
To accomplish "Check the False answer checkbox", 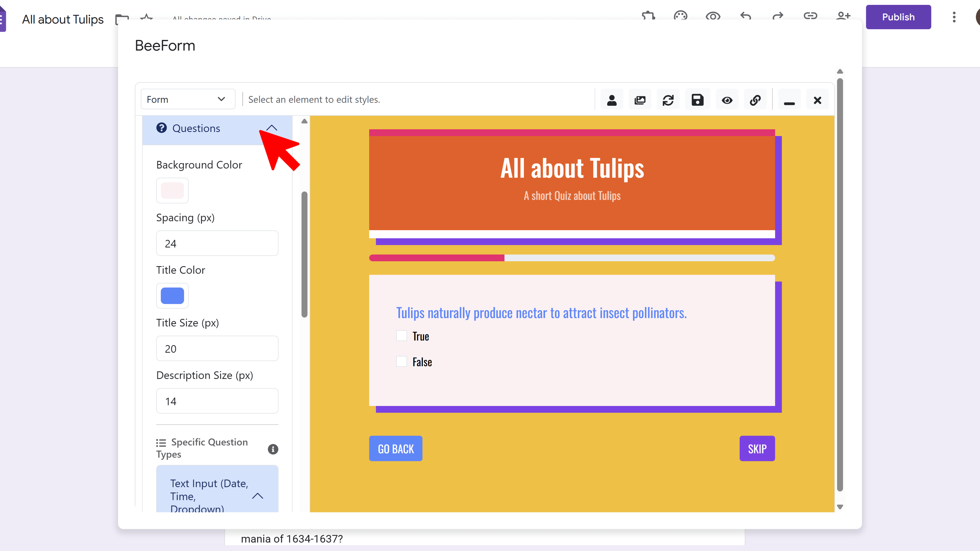I will (x=401, y=361).
